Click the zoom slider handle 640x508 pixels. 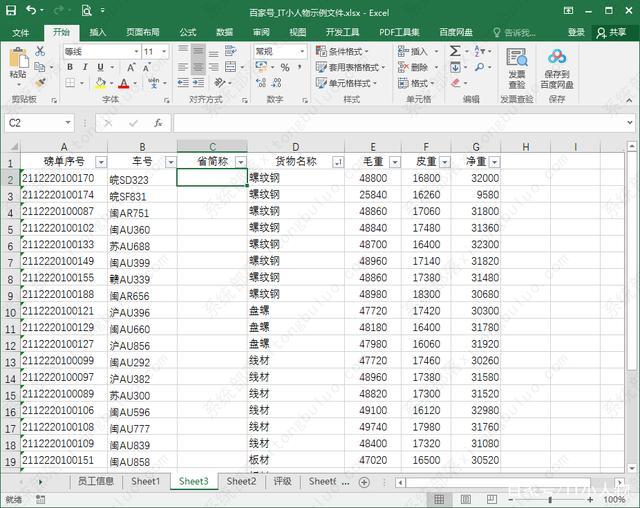tap(550, 499)
